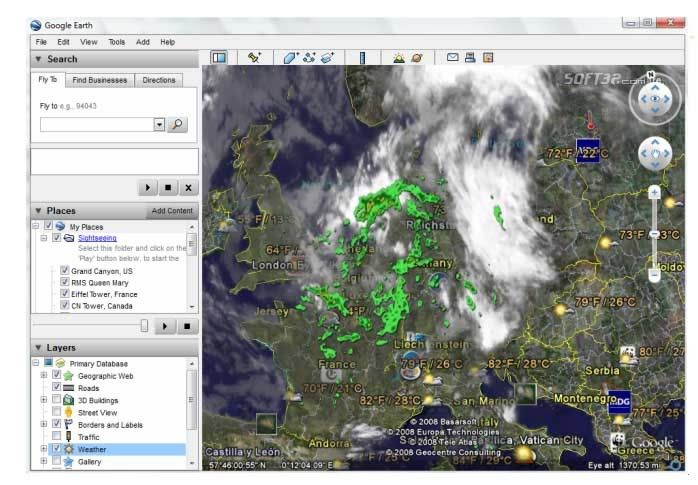This screenshot has height=485, width=698.
Task: Expand the Geographic Web layer tree
Action: (x=43, y=375)
